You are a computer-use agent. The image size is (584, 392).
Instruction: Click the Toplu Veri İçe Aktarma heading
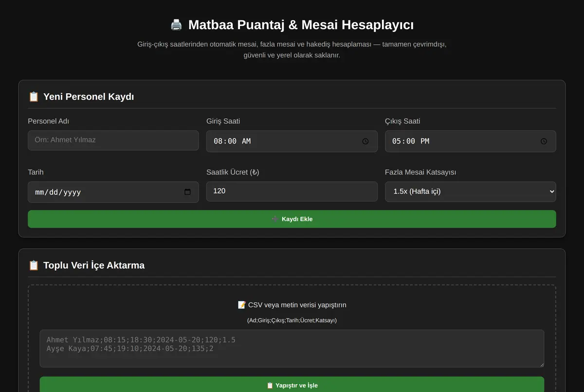(94, 266)
